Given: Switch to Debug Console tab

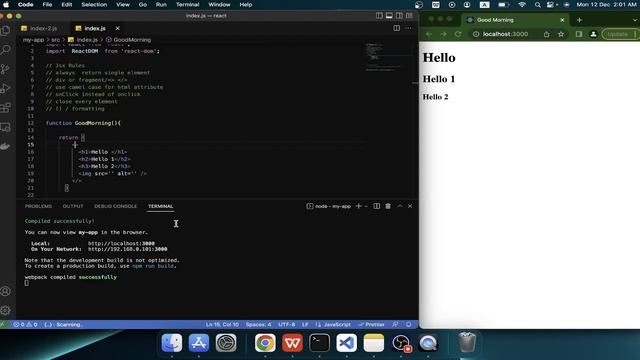Looking at the screenshot, I should point(116,206).
